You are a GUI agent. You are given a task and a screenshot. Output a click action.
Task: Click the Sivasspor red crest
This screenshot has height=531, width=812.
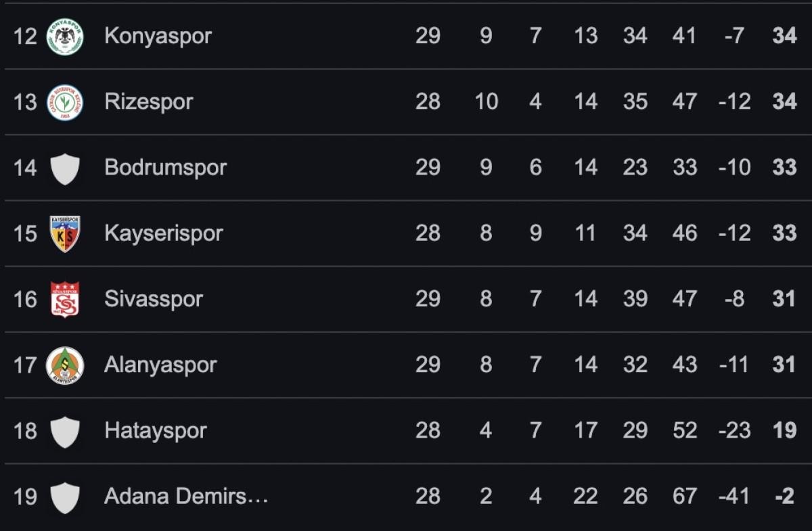click(x=65, y=299)
